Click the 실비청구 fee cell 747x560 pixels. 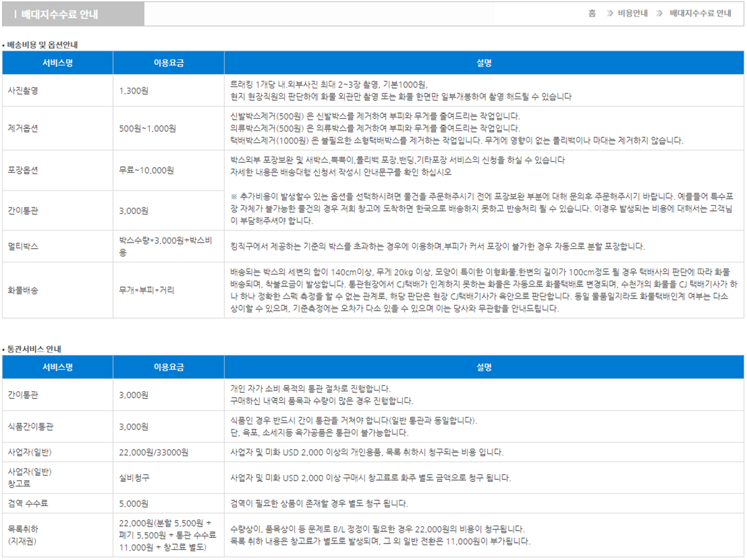tap(133, 477)
